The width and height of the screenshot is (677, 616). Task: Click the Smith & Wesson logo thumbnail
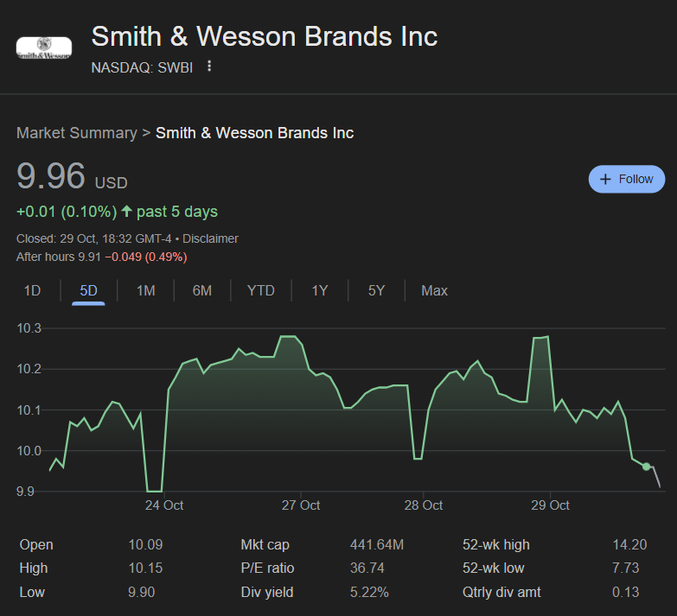[44, 48]
